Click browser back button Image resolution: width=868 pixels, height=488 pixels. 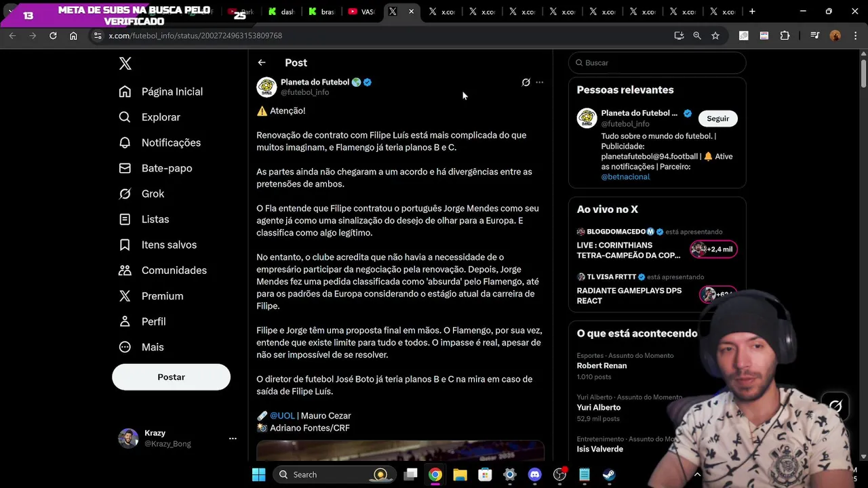[x=12, y=35]
